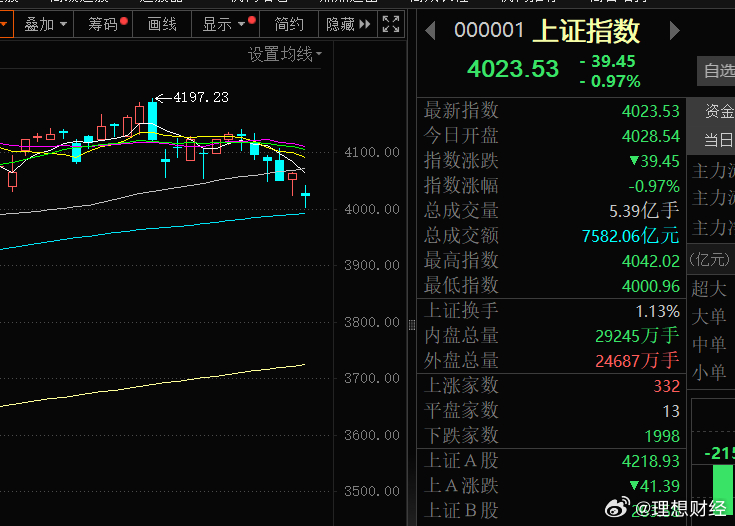Click 最高指数 value 4042.02
735x526 pixels.
[x=651, y=261]
